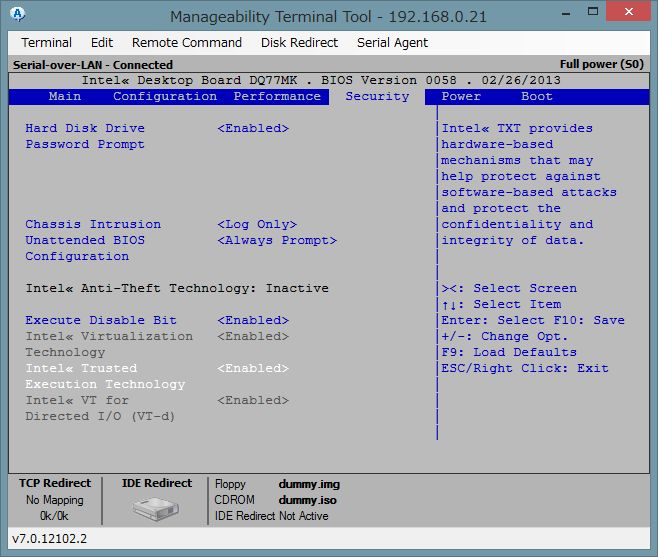The height and width of the screenshot is (557, 658).
Task: Click 'IDE Redirect' heading
Action: (157, 483)
